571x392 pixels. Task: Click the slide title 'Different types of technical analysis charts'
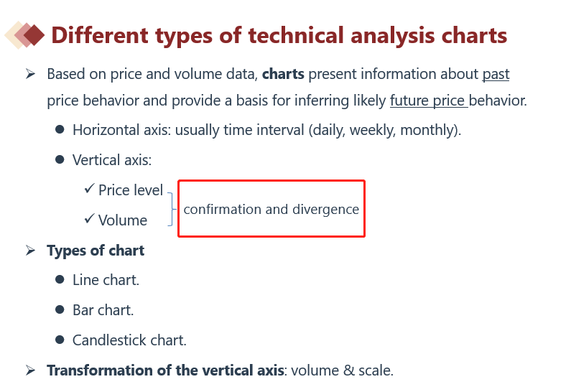279,36
